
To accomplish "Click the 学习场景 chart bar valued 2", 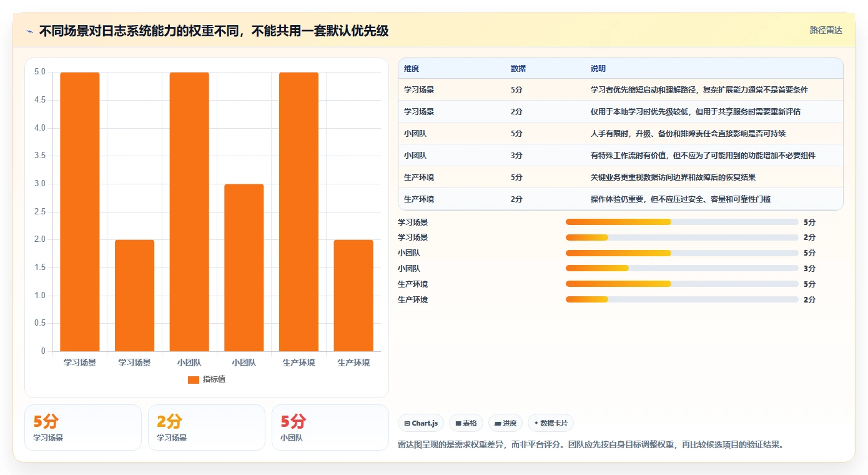I will pyautogui.click(x=134, y=296).
